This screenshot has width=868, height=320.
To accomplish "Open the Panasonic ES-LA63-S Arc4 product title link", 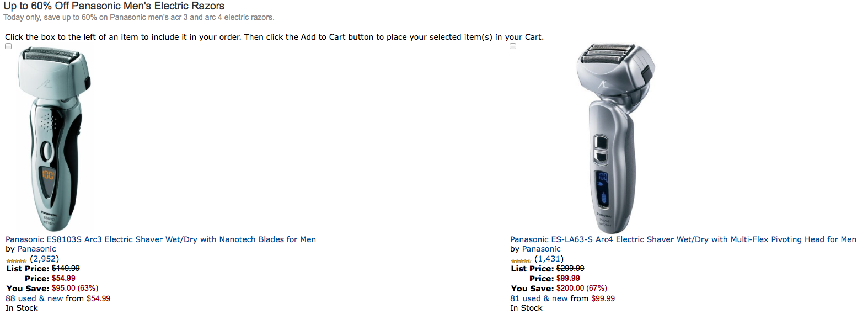I will (x=683, y=239).
